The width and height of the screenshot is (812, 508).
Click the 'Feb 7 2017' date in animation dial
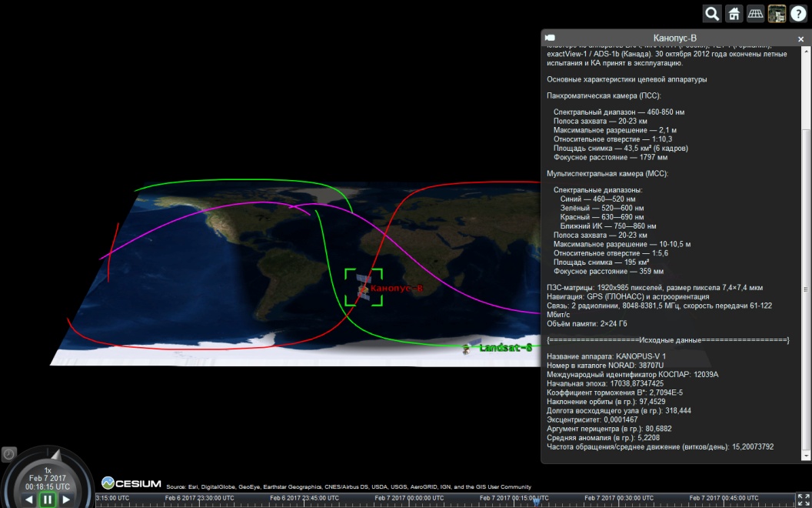pos(48,479)
